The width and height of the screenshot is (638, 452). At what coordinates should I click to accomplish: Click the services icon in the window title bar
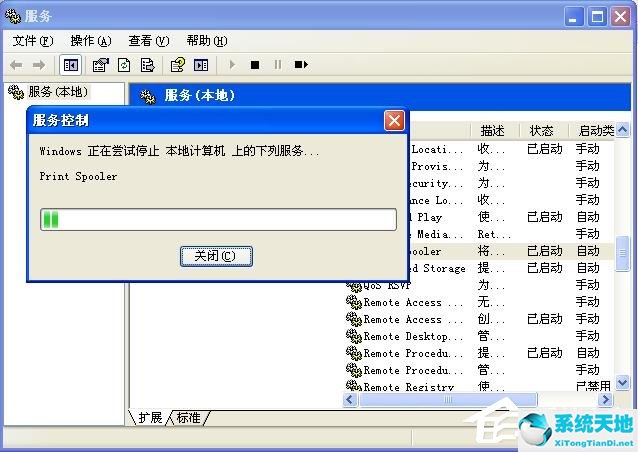point(13,15)
